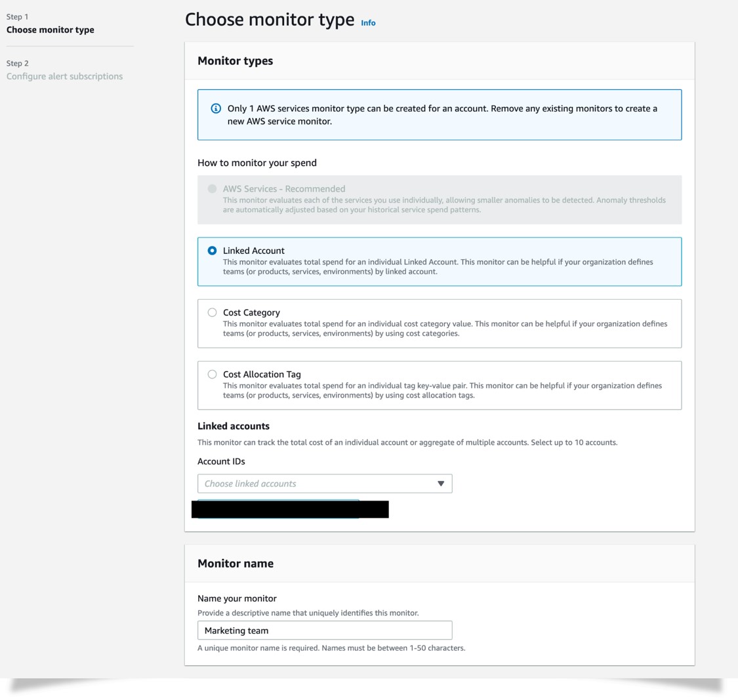The image size is (738, 700).
Task: Edit the Marketing team monitor name field
Action: [325, 630]
